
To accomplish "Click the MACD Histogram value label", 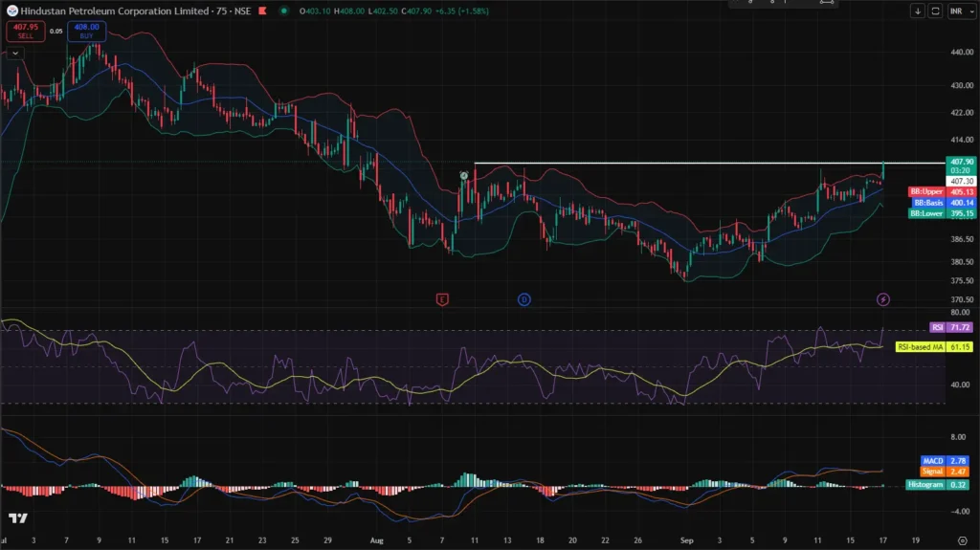I will pos(925,485).
